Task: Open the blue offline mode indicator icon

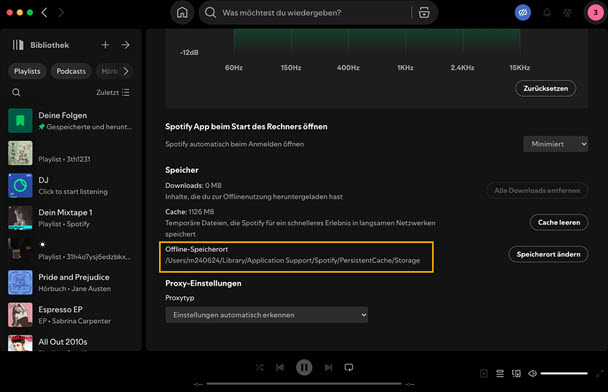Action: [522, 12]
